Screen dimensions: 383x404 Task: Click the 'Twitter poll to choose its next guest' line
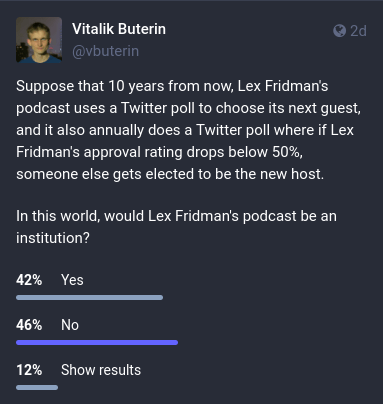[x=188, y=108]
